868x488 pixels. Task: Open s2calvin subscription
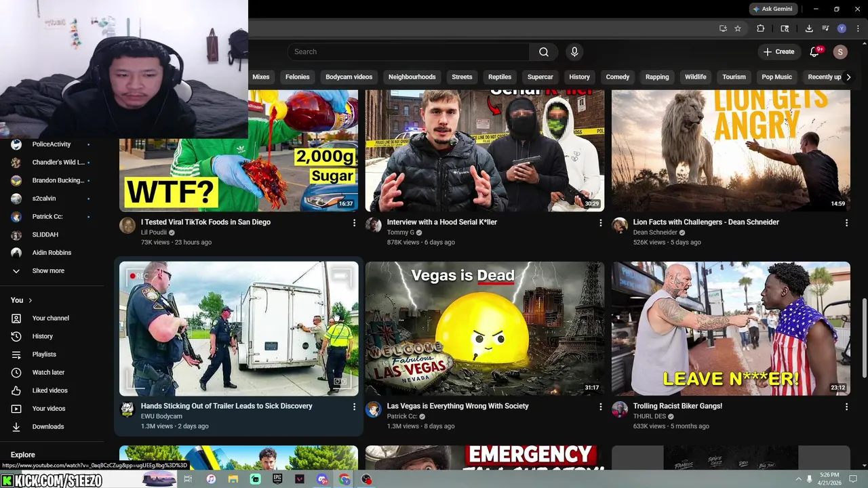pos(44,199)
